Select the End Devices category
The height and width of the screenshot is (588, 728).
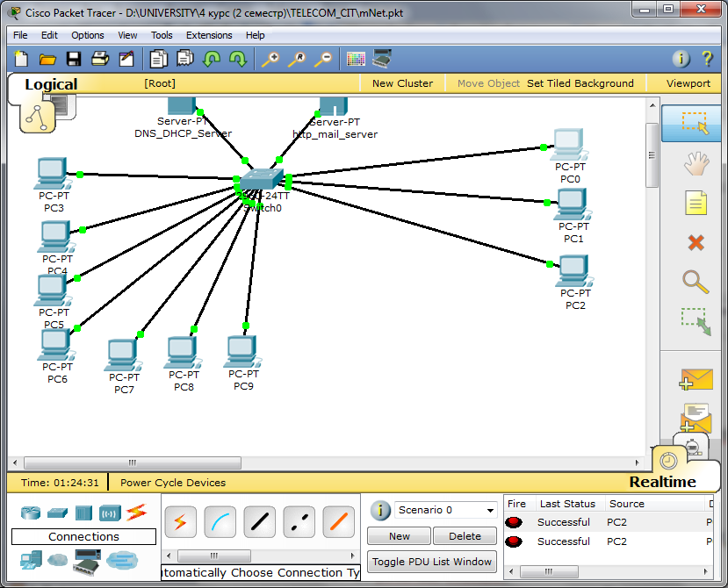(31, 561)
